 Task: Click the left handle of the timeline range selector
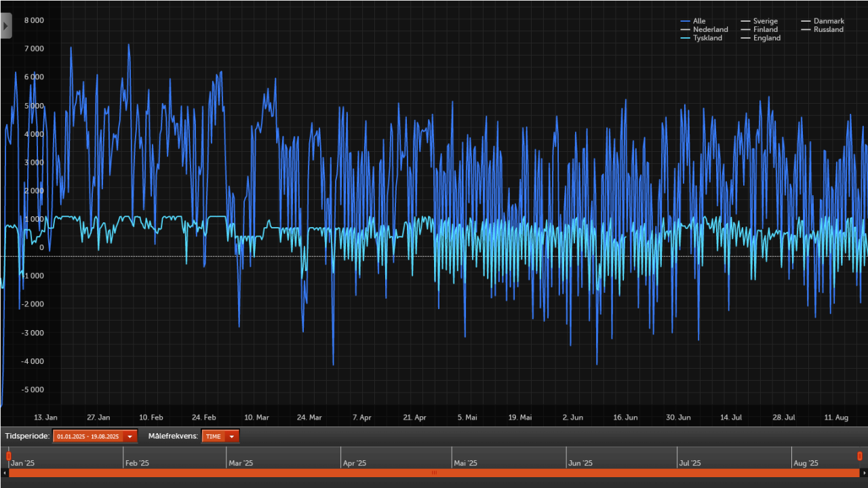click(x=9, y=456)
